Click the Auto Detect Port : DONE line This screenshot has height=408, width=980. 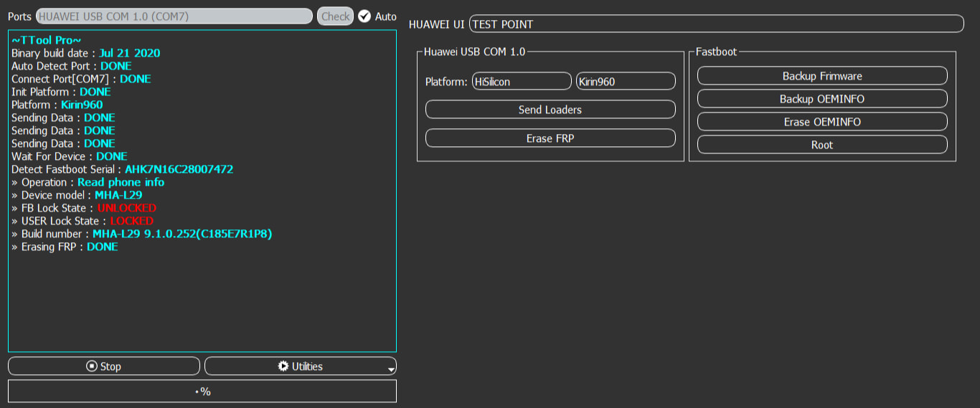point(72,66)
